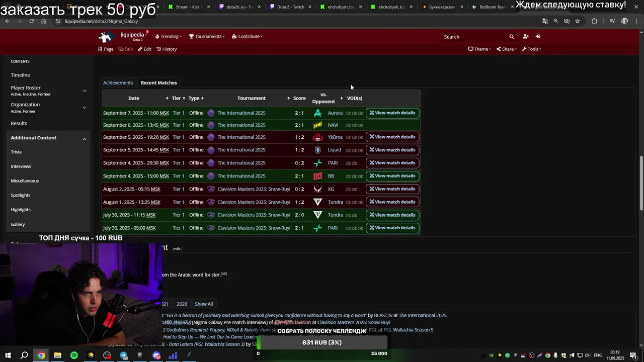Click the browser home icon
Screen dimensions: 644x362
pyautogui.click(x=43, y=21)
